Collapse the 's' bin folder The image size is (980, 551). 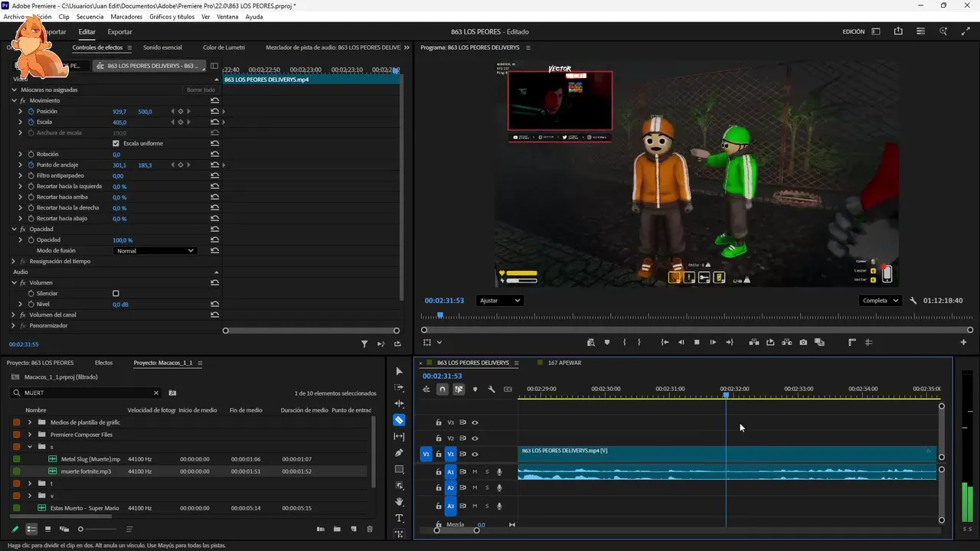click(30, 447)
